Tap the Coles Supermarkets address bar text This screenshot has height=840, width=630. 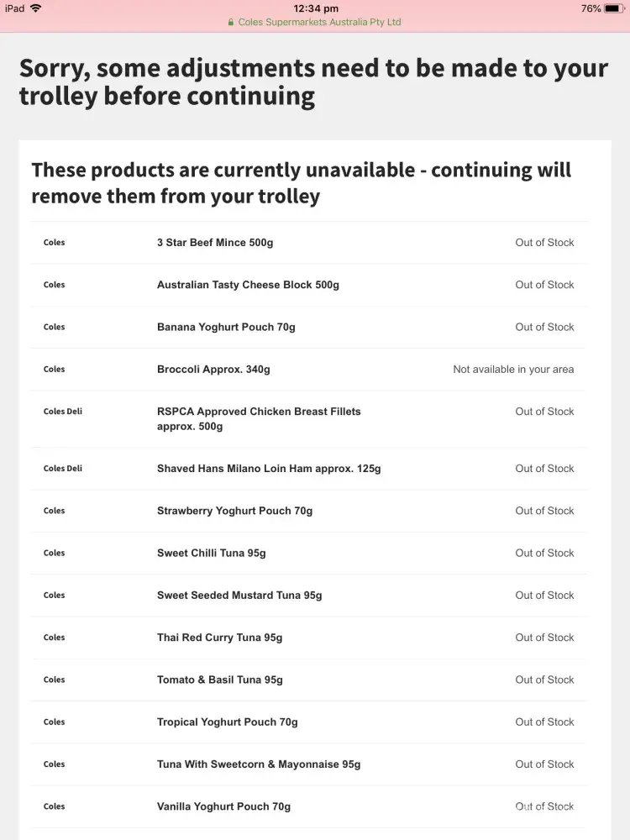[x=319, y=23]
